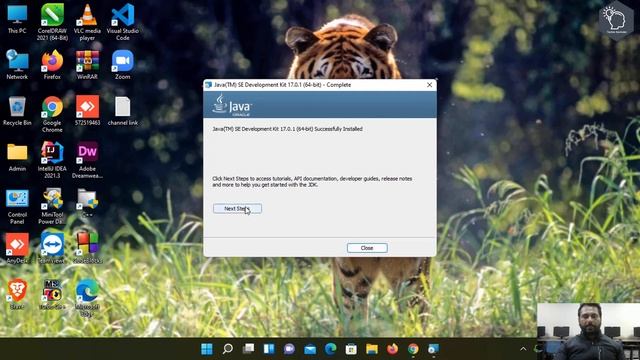Screen dimensions: 640x360
Task: Open taskbar Search
Action: point(228,349)
